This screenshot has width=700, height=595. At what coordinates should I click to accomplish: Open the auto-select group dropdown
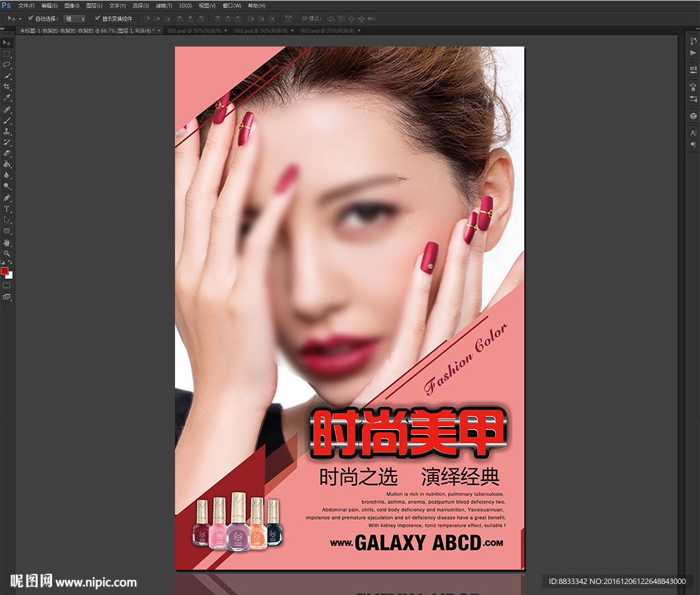click(x=75, y=18)
